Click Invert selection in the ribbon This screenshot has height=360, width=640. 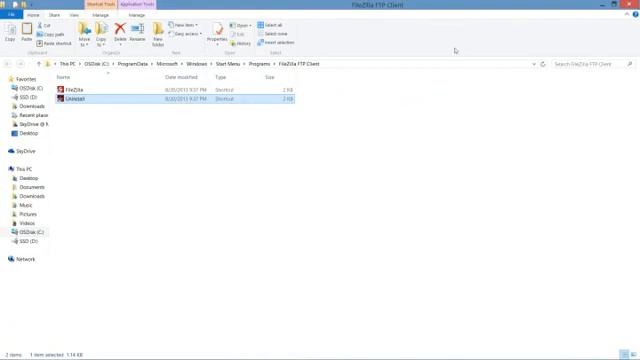(x=276, y=42)
